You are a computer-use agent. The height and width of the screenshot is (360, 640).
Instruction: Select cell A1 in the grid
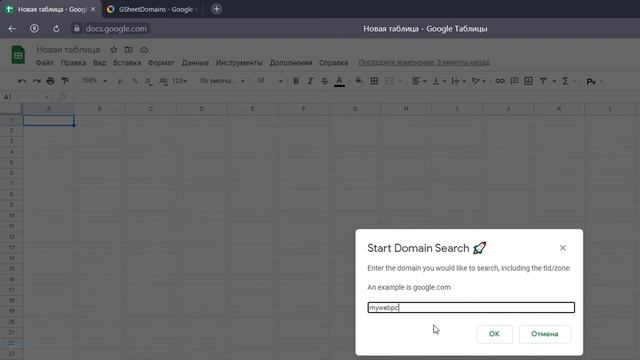click(x=49, y=120)
